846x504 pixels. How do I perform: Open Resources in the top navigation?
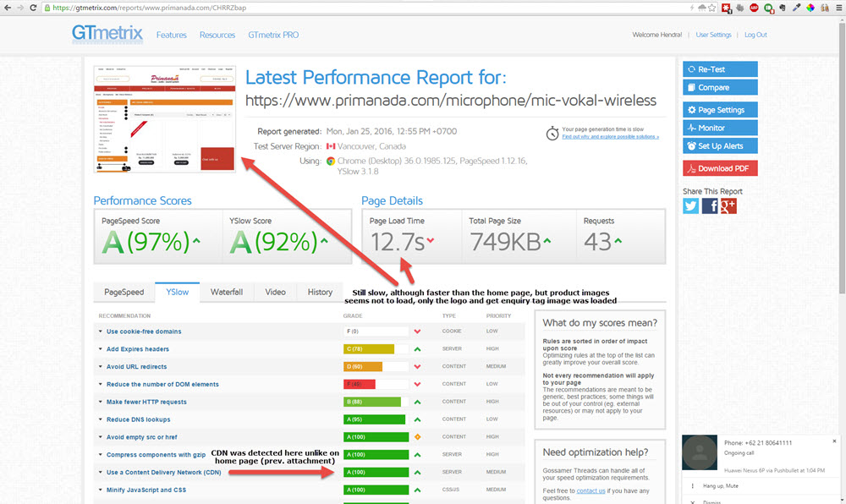(217, 35)
